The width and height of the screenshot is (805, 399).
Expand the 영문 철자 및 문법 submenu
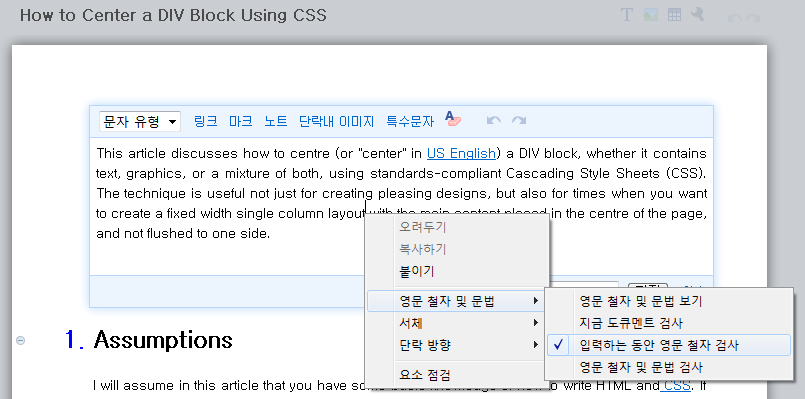pyautogui.click(x=456, y=301)
